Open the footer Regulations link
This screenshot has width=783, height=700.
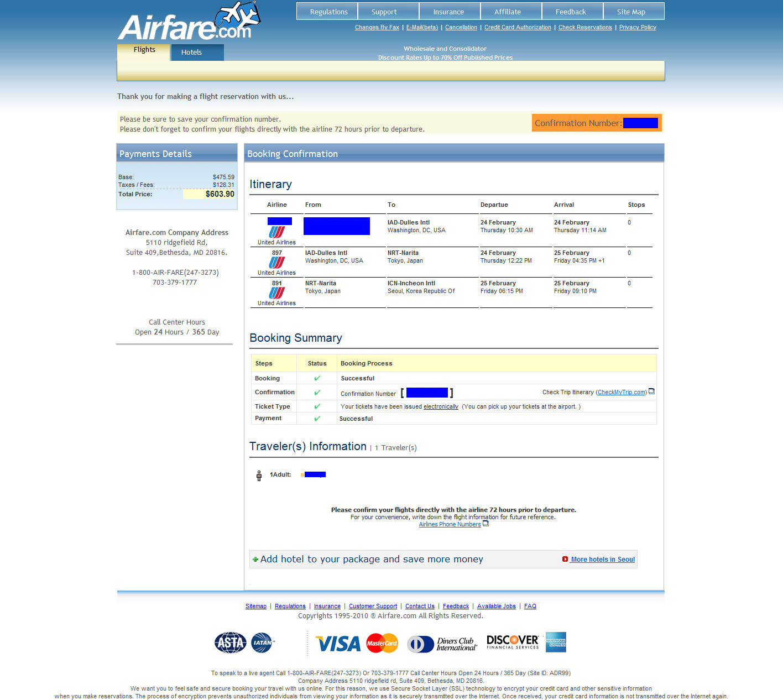[290, 606]
